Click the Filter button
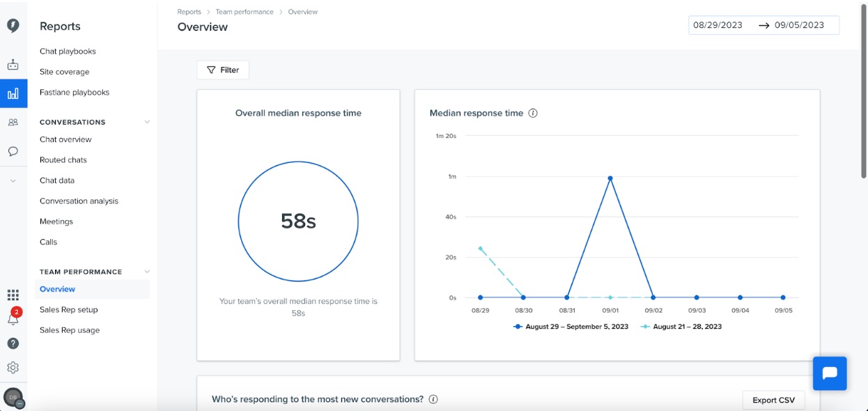 pyautogui.click(x=223, y=70)
